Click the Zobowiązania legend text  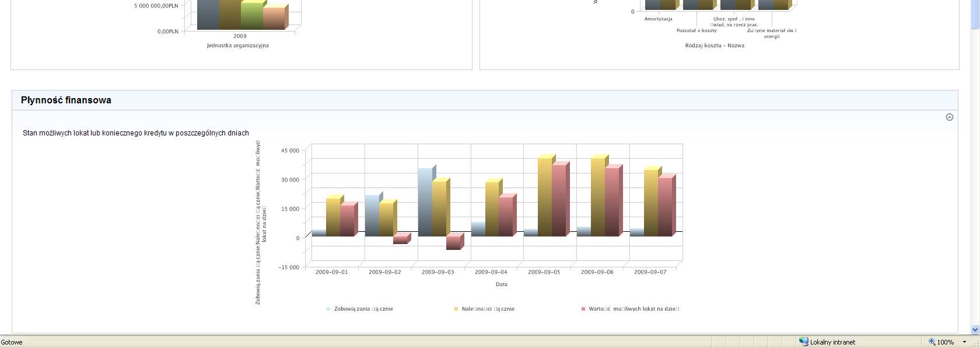point(363,309)
